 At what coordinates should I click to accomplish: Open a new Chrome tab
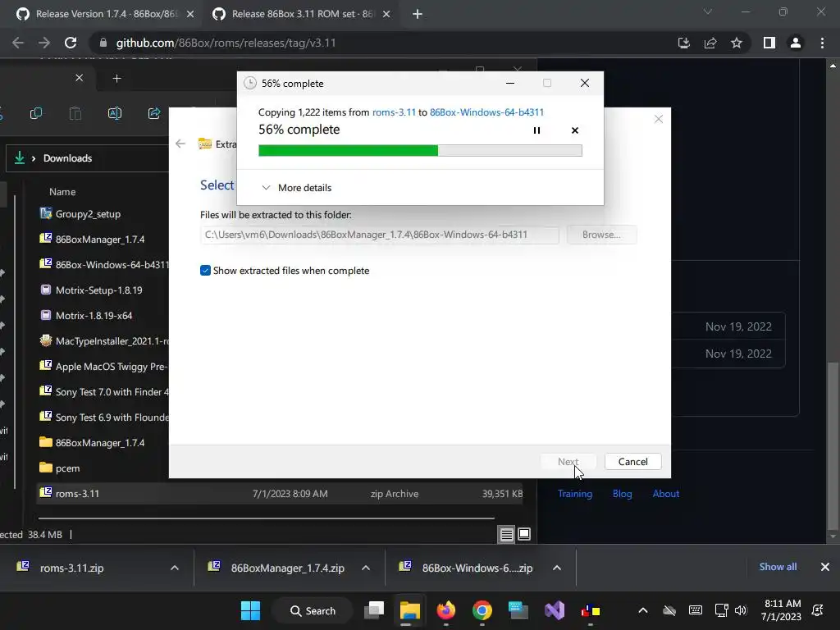point(418,14)
